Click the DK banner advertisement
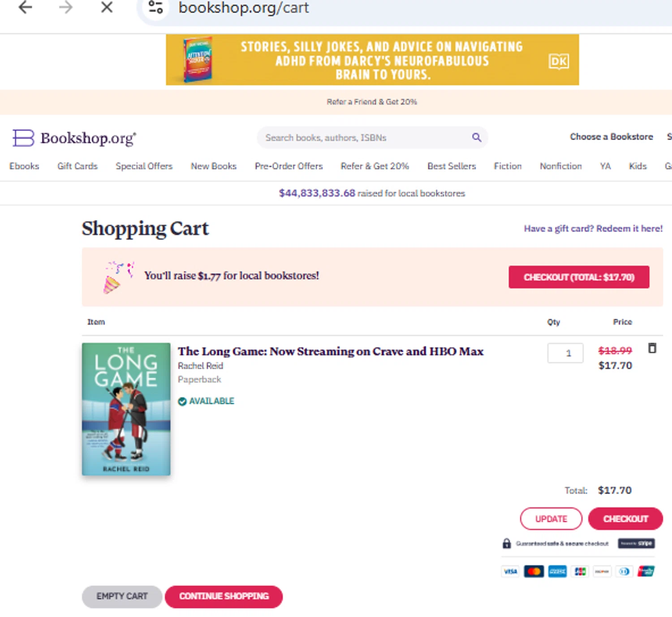Screen dimensions: 672x617 point(372,60)
